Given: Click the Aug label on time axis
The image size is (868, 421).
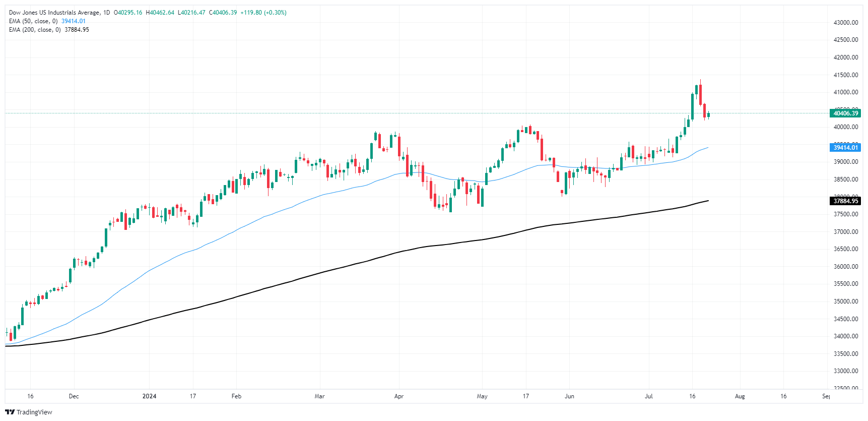Looking at the screenshot, I should click(x=740, y=396).
